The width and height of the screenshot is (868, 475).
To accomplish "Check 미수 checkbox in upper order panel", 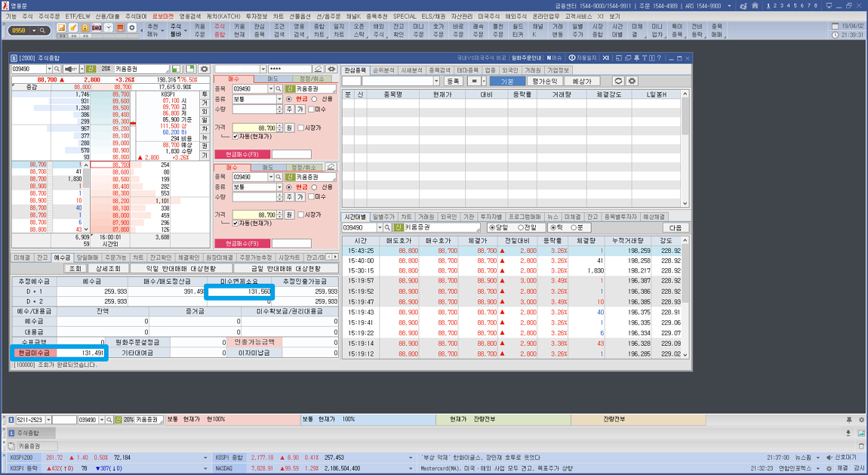I will click(x=310, y=109).
